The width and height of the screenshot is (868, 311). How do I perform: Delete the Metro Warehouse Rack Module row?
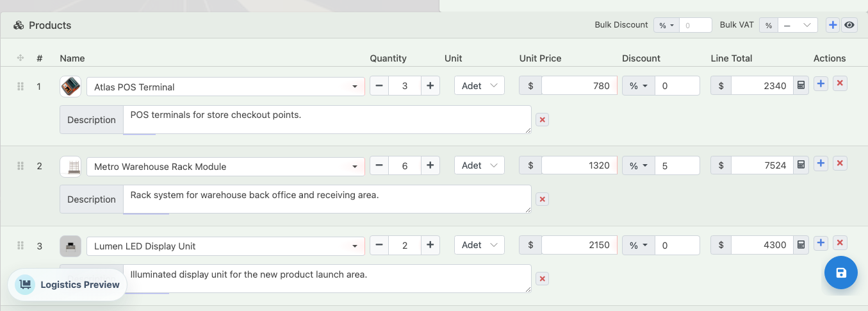click(x=840, y=163)
